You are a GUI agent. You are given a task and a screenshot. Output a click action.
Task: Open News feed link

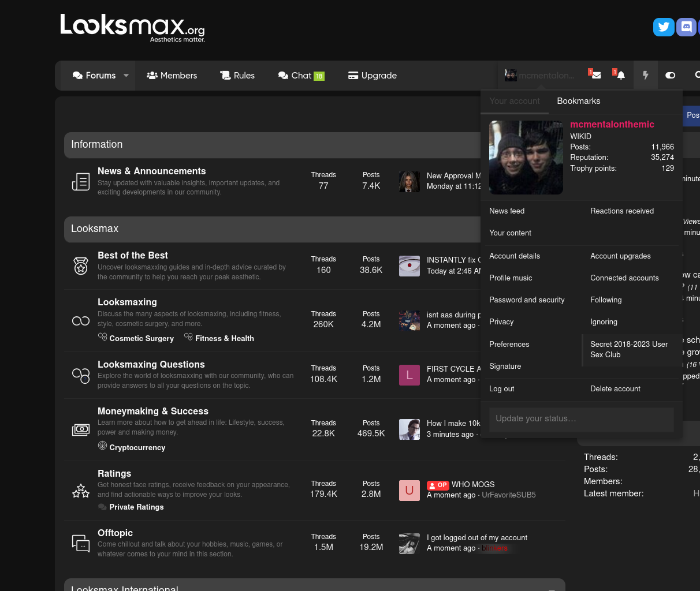[x=507, y=211]
